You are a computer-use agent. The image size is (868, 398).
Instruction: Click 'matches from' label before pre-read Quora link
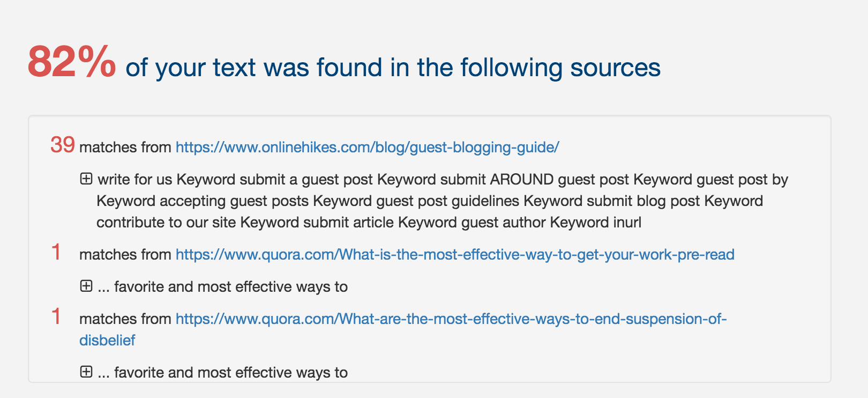point(125,255)
